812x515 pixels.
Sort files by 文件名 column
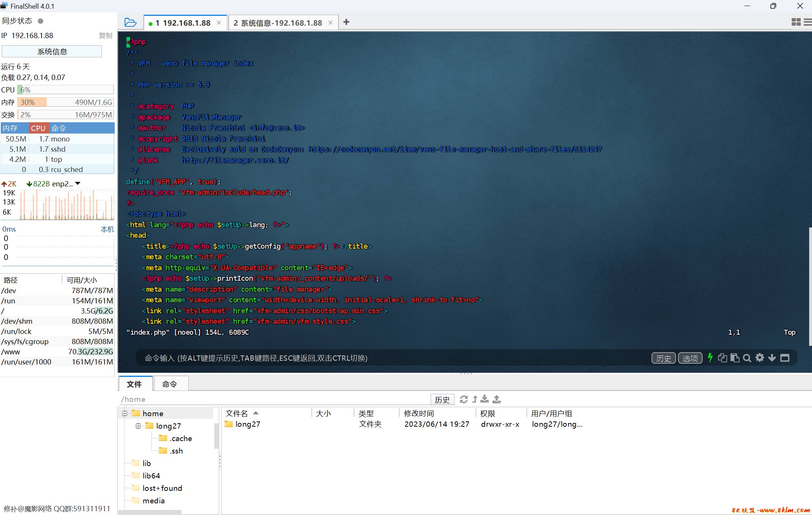pos(237,414)
